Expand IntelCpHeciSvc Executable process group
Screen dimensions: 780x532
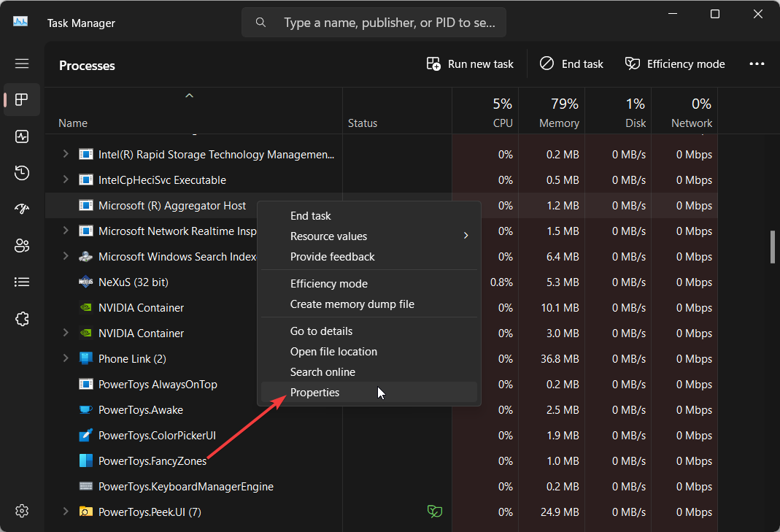pos(65,180)
